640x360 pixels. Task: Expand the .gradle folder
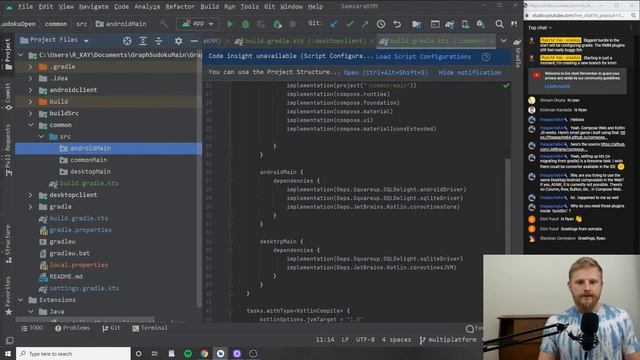point(30,67)
